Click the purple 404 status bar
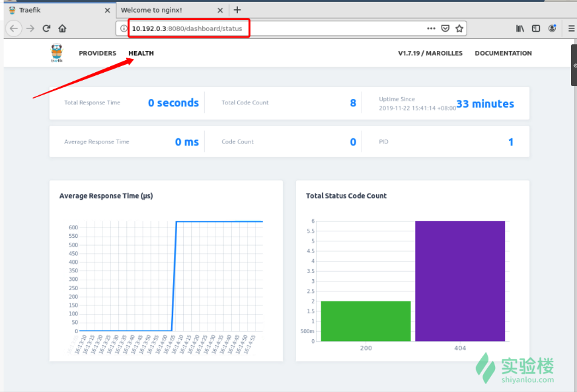Image resolution: width=577 pixels, height=392 pixels. click(460, 281)
